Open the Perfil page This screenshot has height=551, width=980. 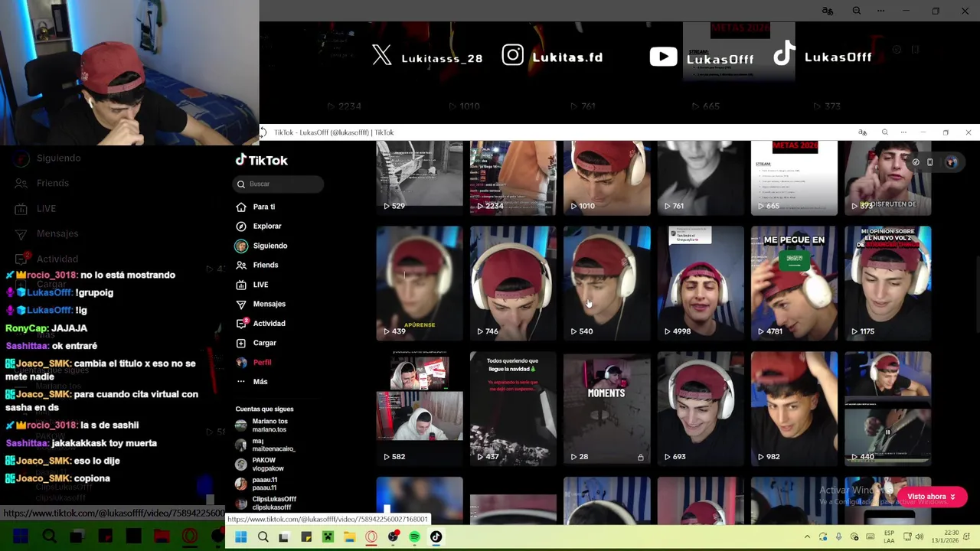[253, 363]
